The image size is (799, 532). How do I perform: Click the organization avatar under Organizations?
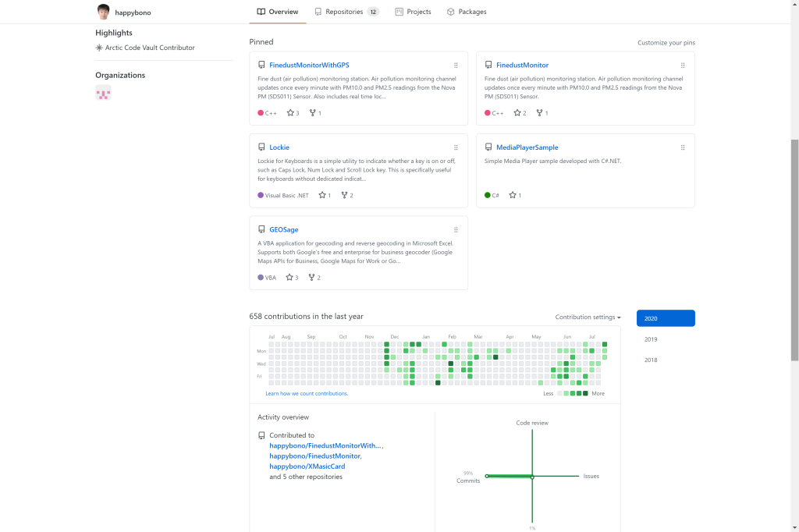(103, 93)
